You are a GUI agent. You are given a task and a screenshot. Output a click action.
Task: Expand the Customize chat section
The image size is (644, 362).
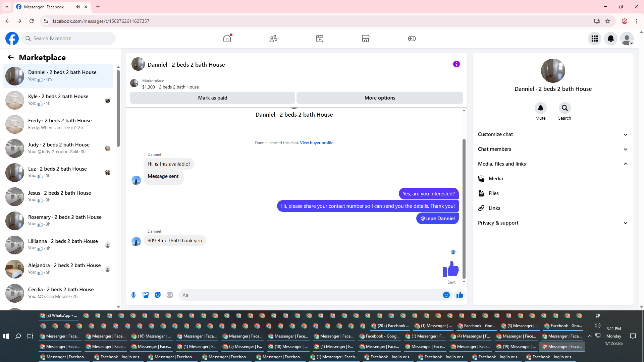(x=553, y=134)
